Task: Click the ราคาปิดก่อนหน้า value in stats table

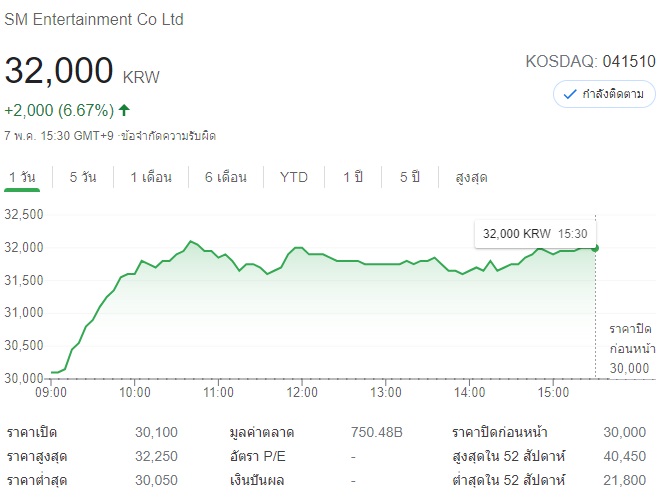Action: tap(624, 432)
